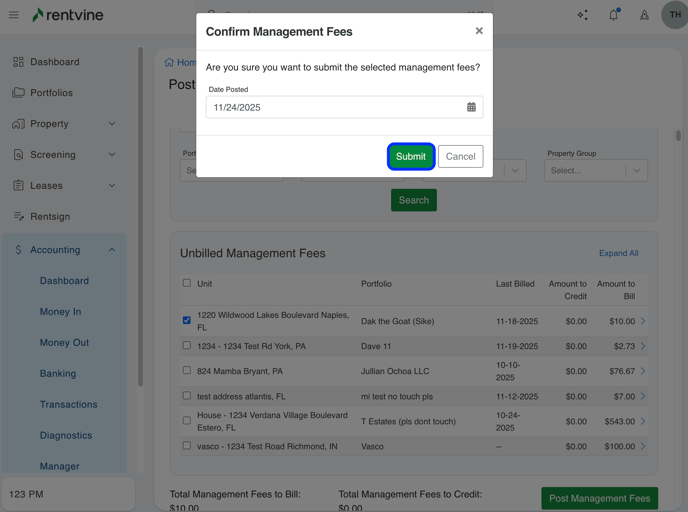Click the TH user avatar
Image resolution: width=688 pixels, height=512 pixels.
(x=675, y=15)
